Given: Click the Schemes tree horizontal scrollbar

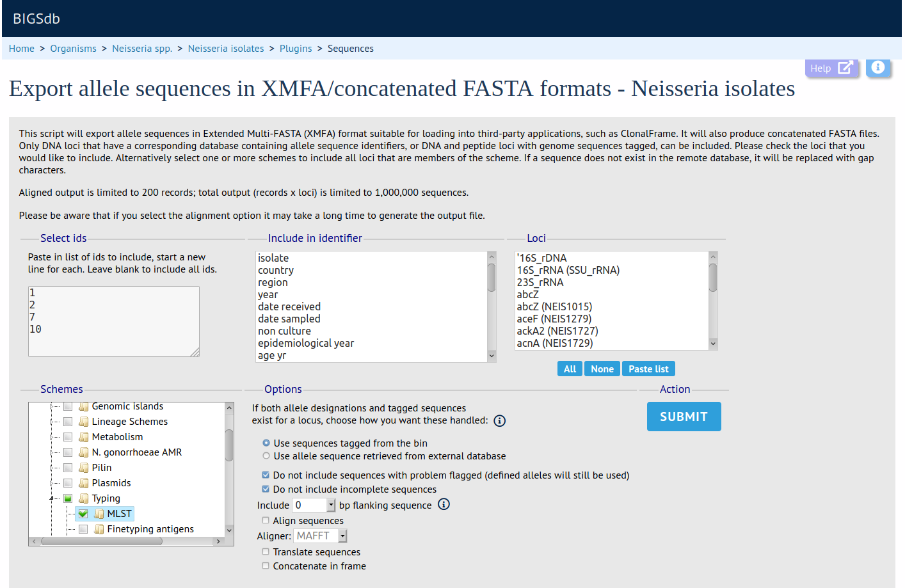Looking at the screenshot, I should coord(102,541).
